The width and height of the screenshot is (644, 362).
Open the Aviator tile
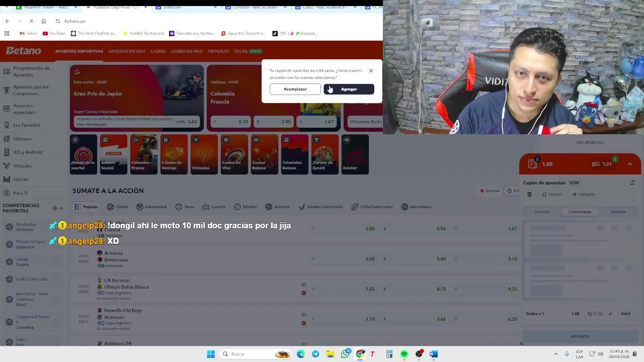click(x=355, y=154)
